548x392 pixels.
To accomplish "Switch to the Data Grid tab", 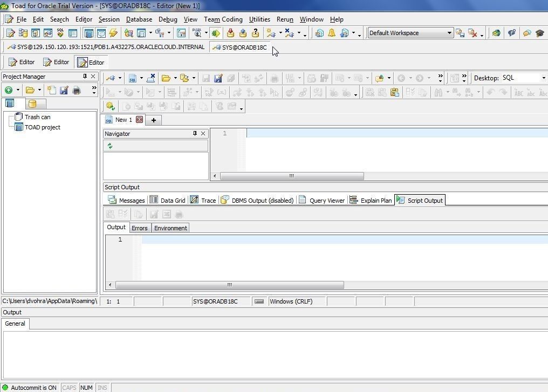I will point(168,200).
